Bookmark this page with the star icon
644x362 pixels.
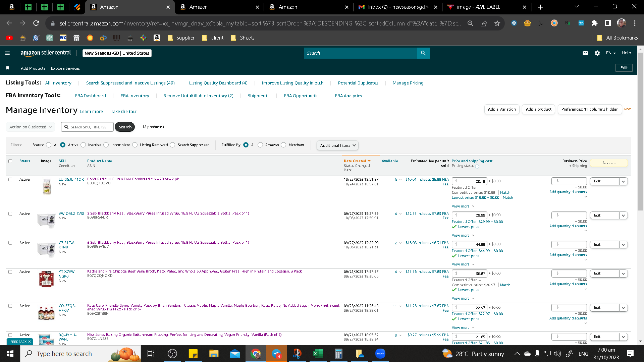click(497, 23)
